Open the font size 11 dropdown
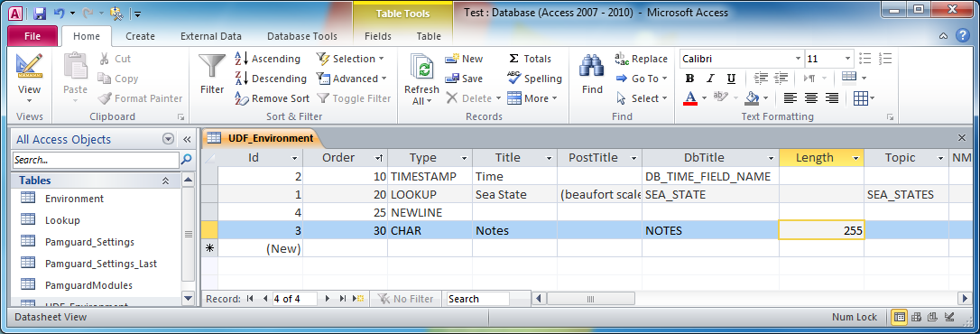Image resolution: width=980 pixels, height=334 pixels. [847, 59]
